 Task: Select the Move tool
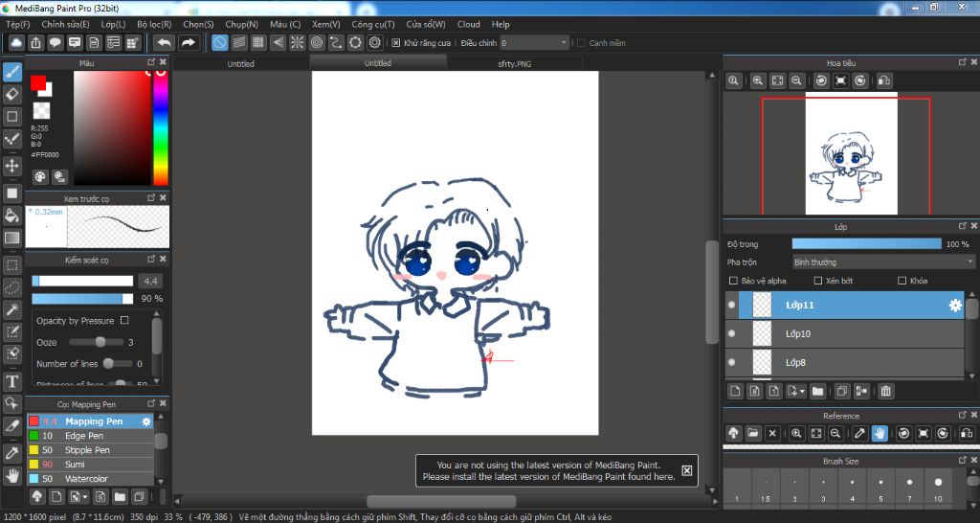pos(11,166)
